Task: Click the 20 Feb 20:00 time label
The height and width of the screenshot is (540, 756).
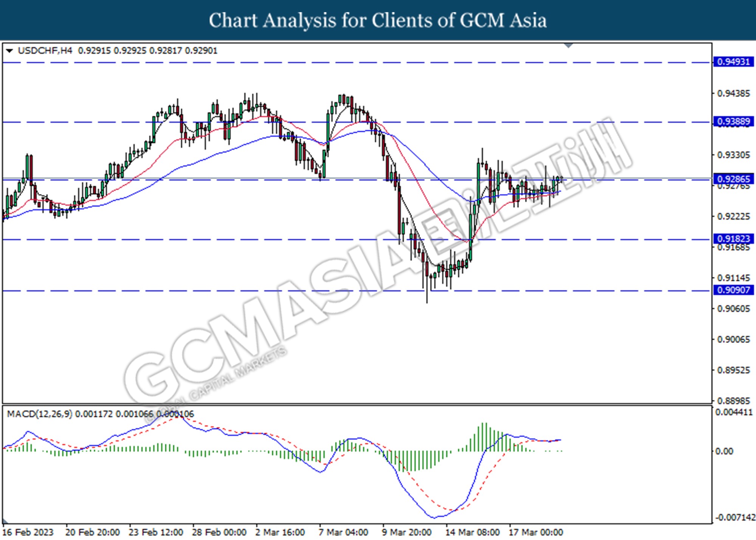Action: pos(93,532)
